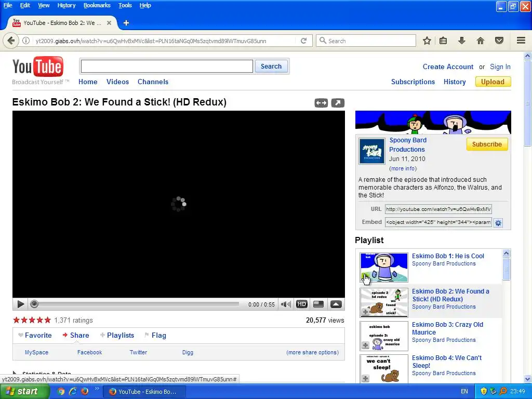
Task: Show site information icon in address bar
Action: click(26, 41)
